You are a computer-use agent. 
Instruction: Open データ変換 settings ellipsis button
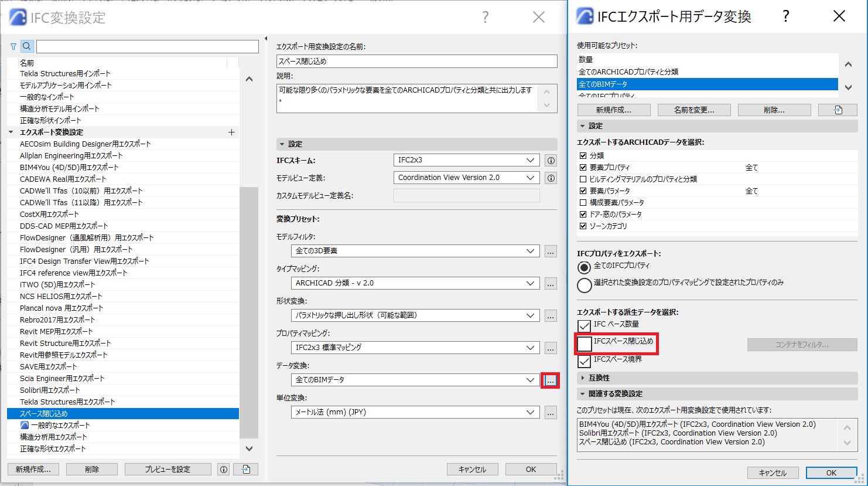(x=551, y=380)
